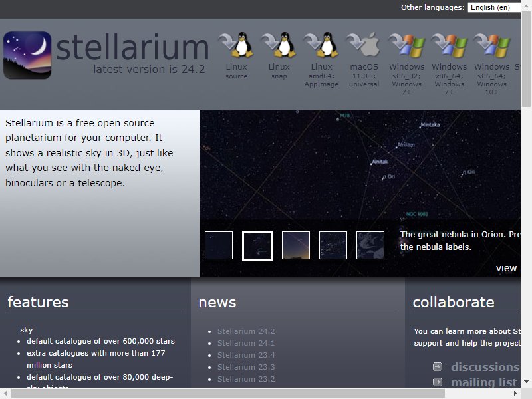Select the highlighted Orion nebula thumbnail
The image size is (532, 399).
click(x=257, y=246)
